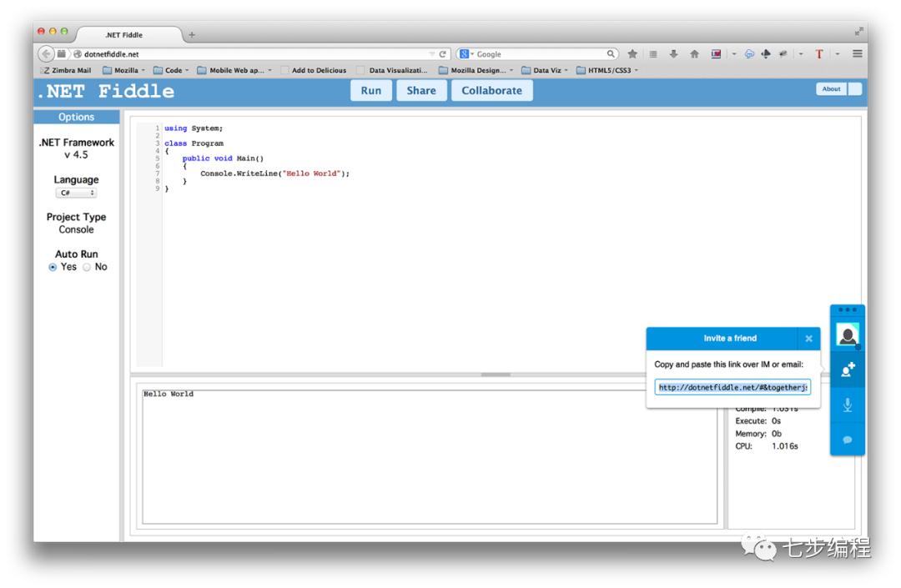The width and height of the screenshot is (901, 588).
Task: Click the invite link text field
Action: click(732, 388)
